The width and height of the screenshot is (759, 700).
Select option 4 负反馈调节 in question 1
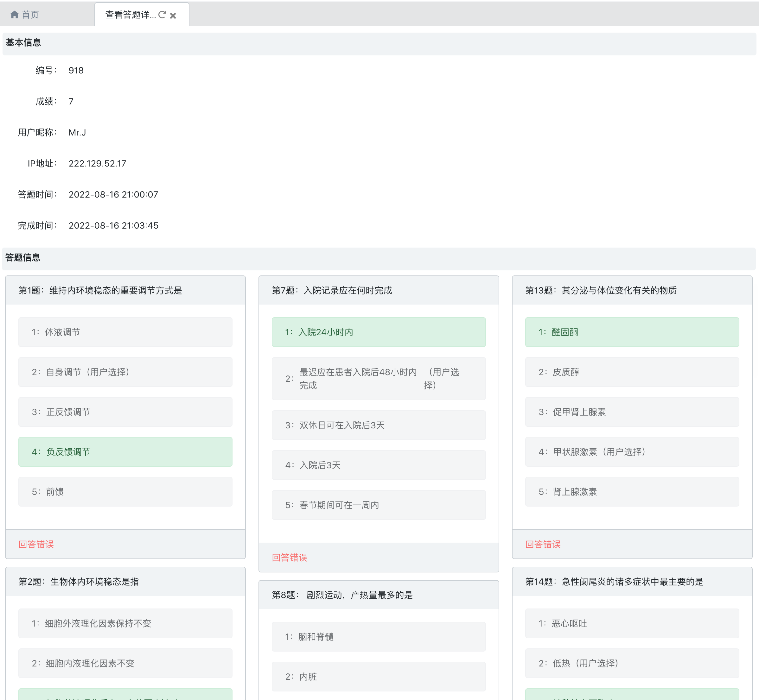pos(125,451)
